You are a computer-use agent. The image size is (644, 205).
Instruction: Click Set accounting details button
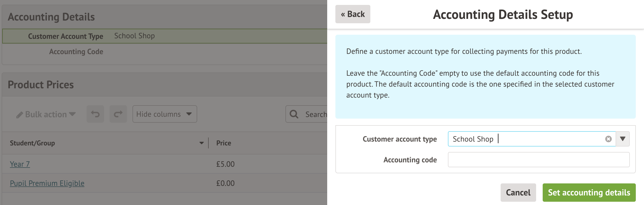[589, 192]
